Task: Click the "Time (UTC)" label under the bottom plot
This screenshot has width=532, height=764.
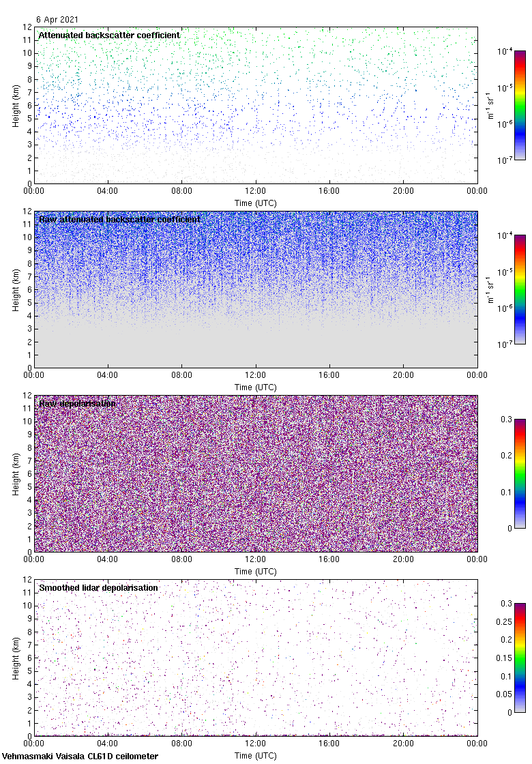Action: click(x=256, y=756)
